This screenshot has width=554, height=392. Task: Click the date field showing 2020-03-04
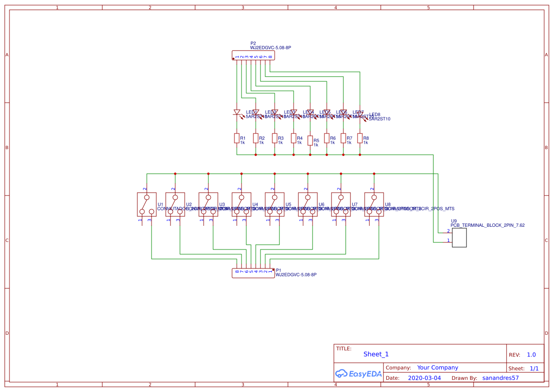424,378
